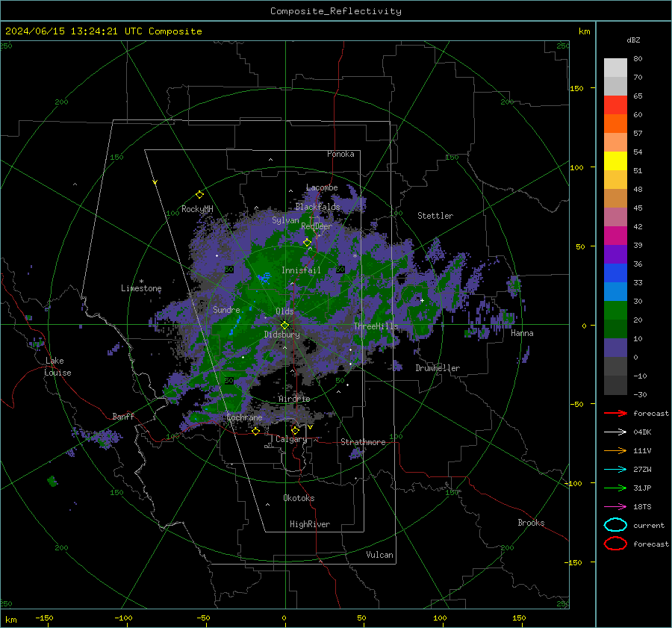Click the Ponoka city label
672x628 pixels.
point(340,154)
